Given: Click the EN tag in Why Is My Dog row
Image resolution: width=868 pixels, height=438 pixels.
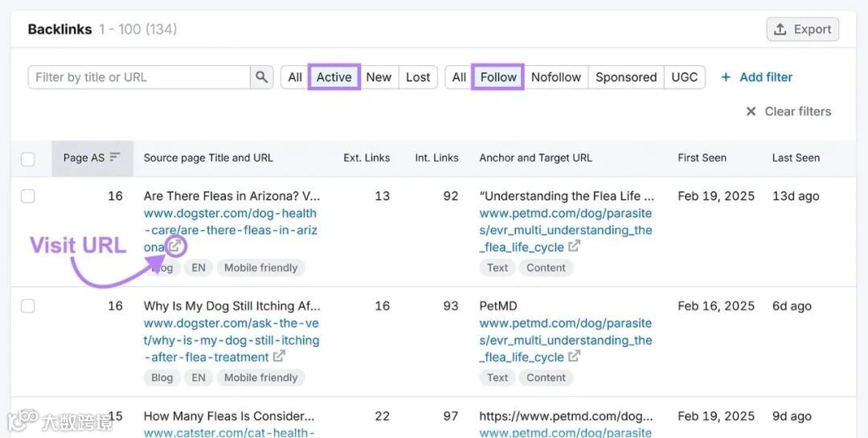Looking at the screenshot, I should pos(199,378).
